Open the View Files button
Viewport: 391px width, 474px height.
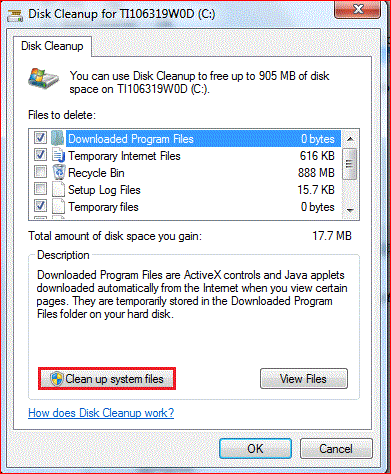tap(304, 379)
